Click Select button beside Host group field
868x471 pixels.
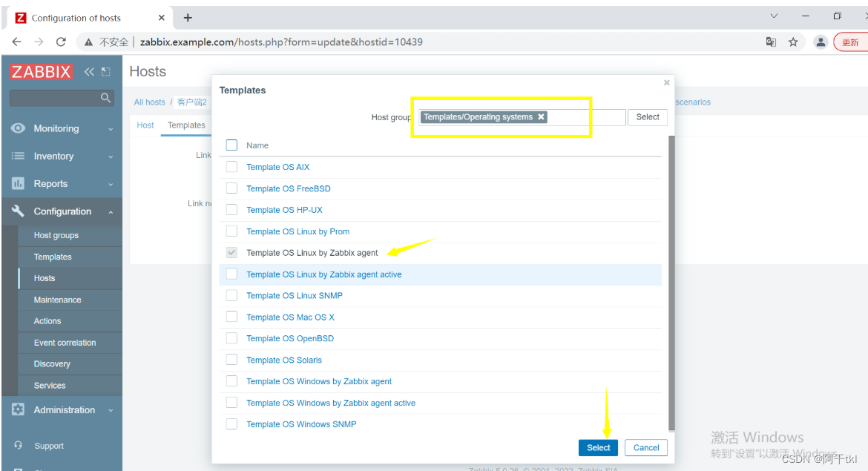pos(648,116)
